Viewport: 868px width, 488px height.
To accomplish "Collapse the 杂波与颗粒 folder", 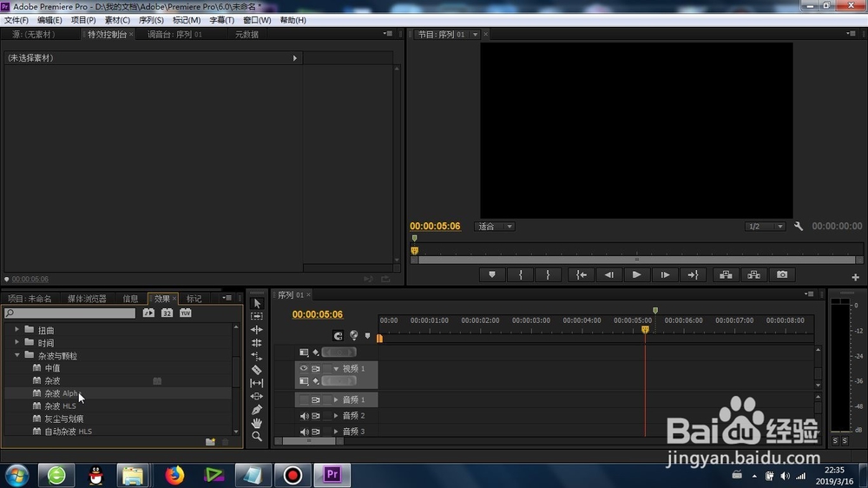I will pos(16,355).
